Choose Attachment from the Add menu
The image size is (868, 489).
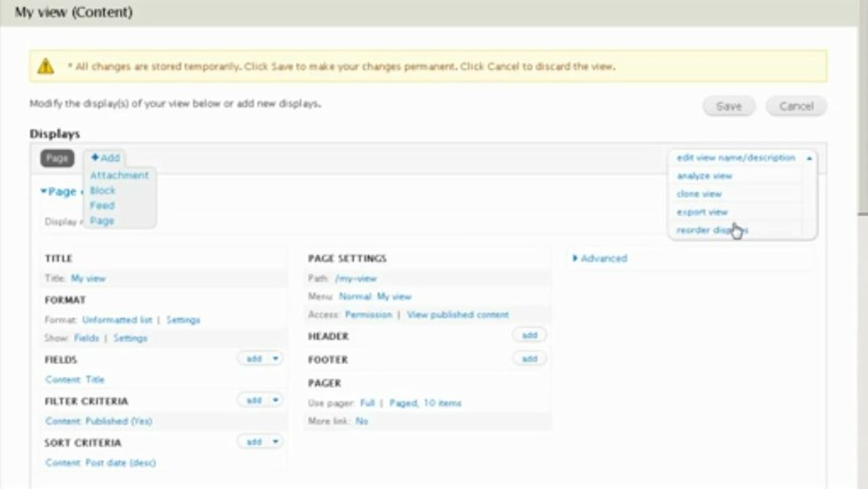pos(119,175)
